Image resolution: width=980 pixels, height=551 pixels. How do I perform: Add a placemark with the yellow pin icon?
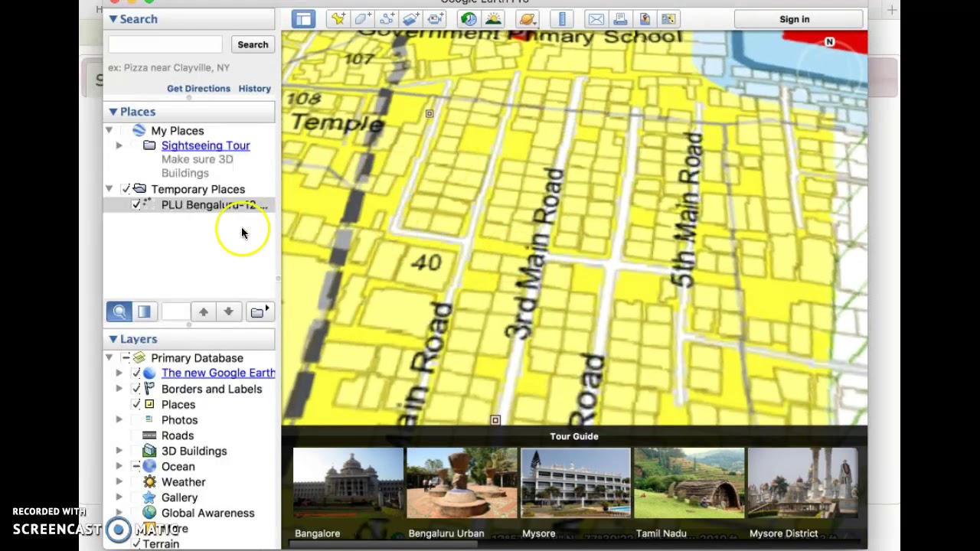338,19
